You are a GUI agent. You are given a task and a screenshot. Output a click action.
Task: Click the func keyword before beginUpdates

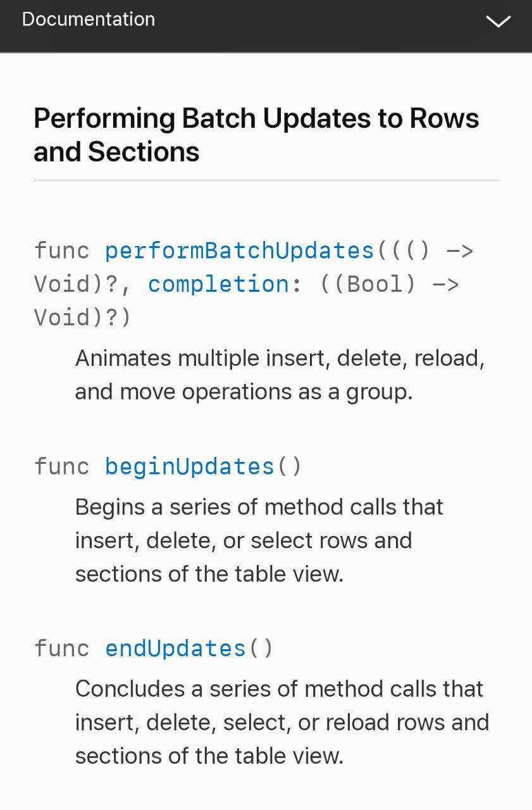point(62,466)
